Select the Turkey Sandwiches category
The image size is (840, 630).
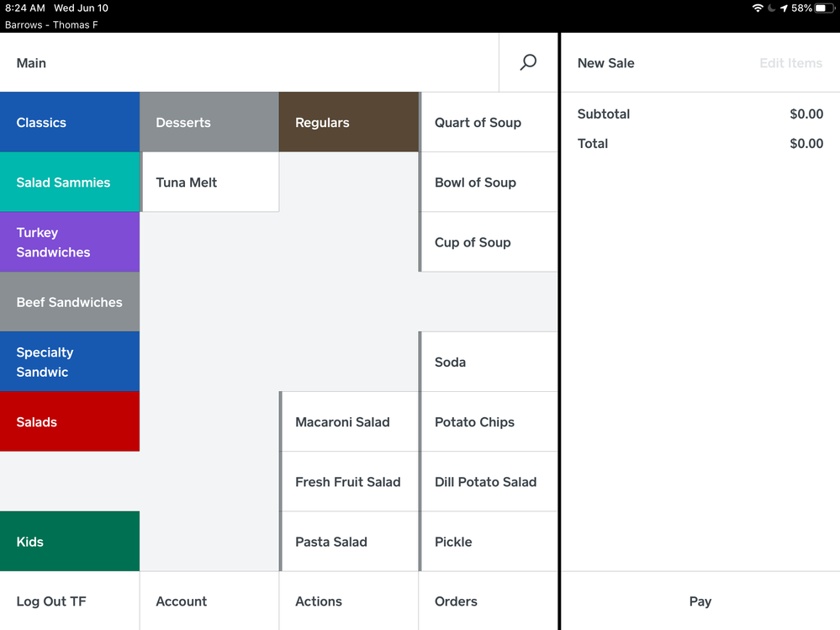coord(70,242)
